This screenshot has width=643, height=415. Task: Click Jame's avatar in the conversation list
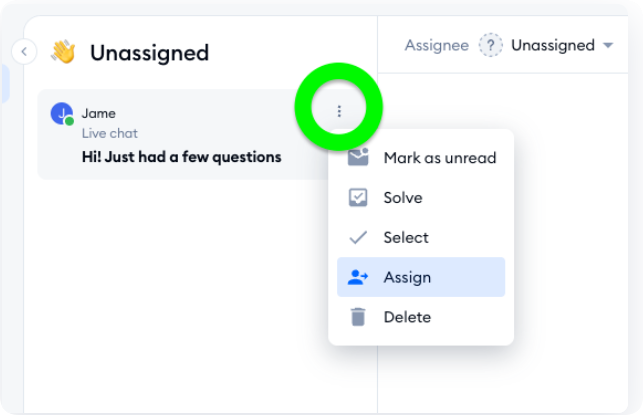coord(62,114)
